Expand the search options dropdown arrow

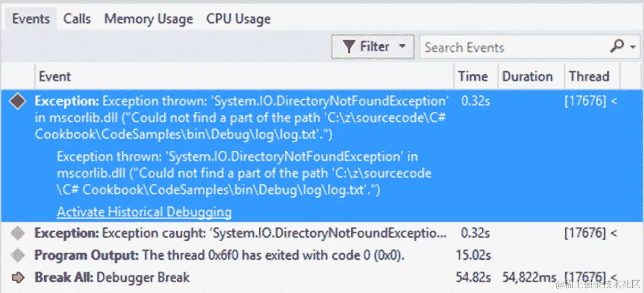point(633,47)
